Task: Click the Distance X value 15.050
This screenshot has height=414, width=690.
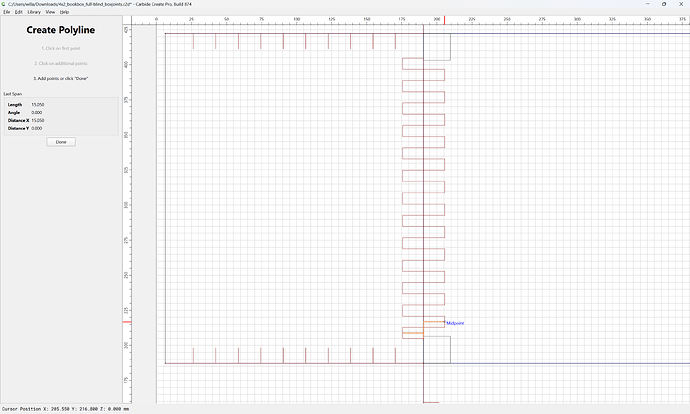Action: (38, 120)
